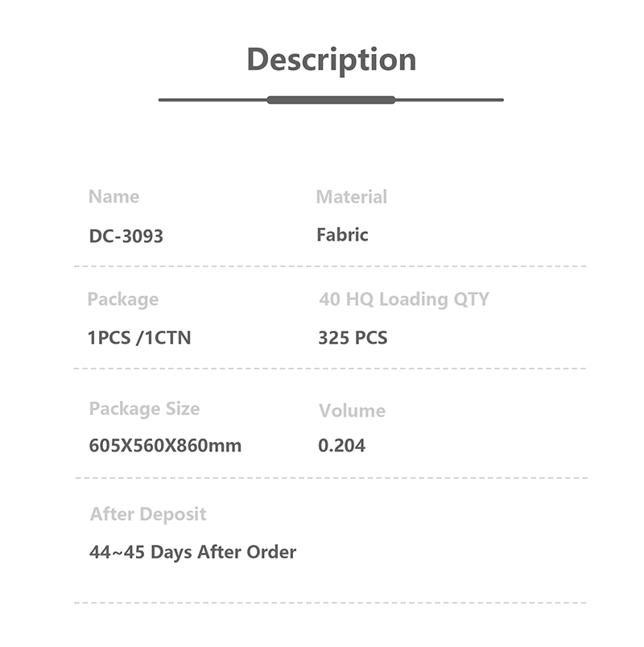Image resolution: width=644 pixels, height=647 pixels.
Task: Click the 325 PCS loading quantity value
Action: pos(353,338)
